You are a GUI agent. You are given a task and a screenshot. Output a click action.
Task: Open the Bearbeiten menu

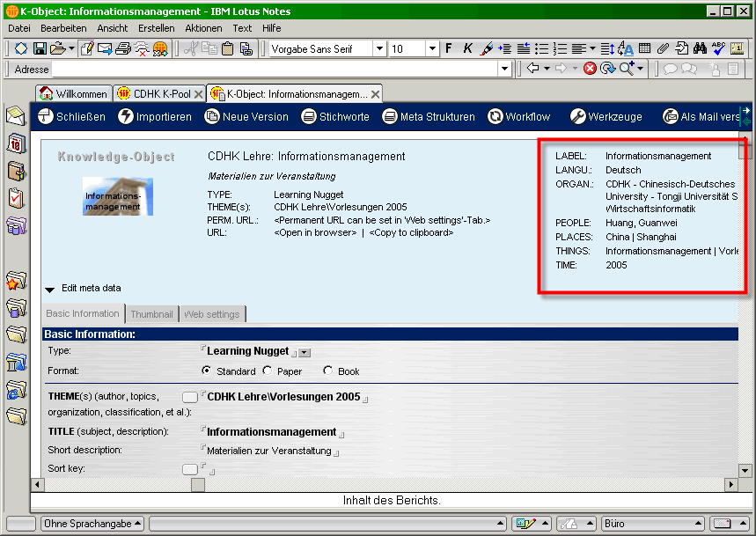coord(63,28)
